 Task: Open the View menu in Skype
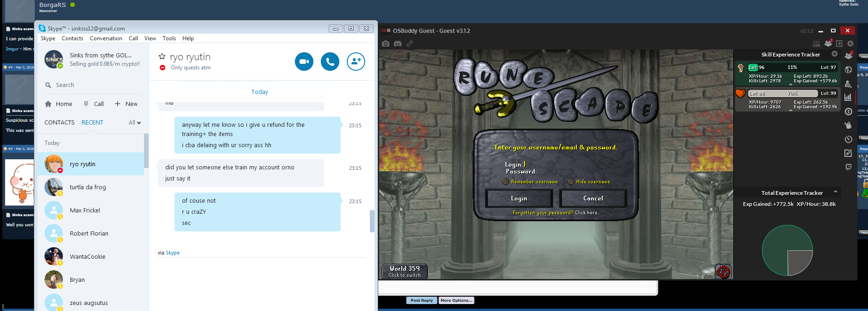(x=150, y=38)
